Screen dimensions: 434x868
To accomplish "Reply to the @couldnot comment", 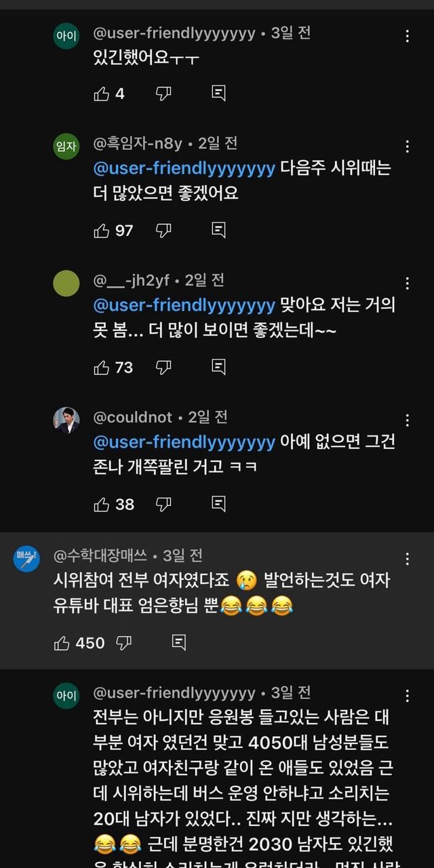I will click(x=218, y=504).
